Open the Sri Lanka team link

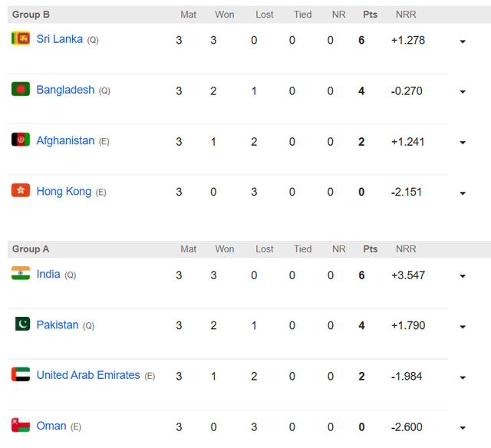pos(60,39)
